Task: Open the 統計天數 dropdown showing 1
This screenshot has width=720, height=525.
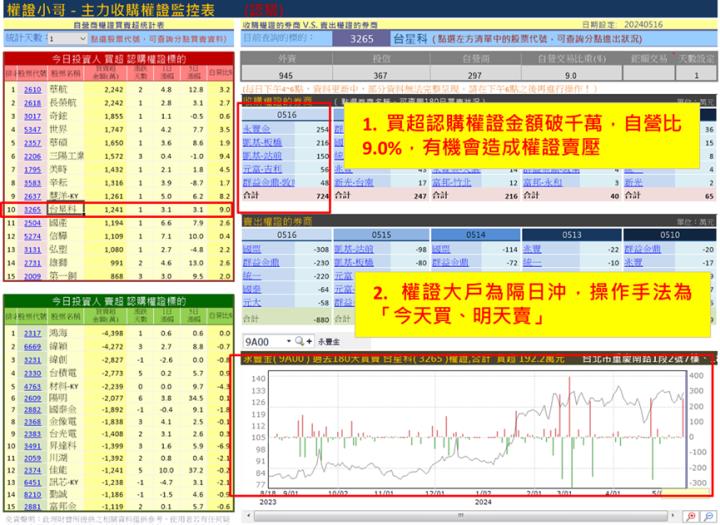Action: coord(67,39)
